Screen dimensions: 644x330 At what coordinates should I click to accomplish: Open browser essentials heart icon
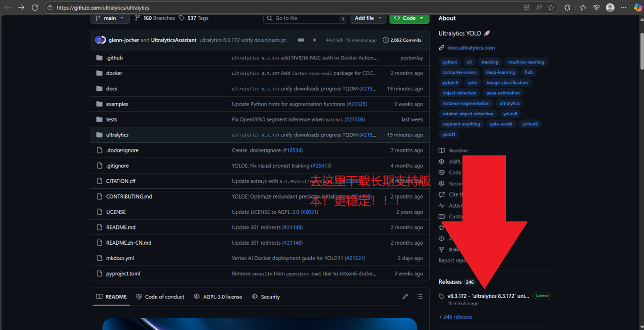click(596, 7)
